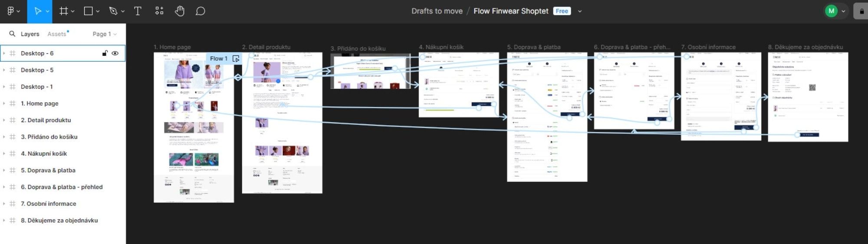The image size is (868, 244).
Task: Open the Resources tool
Action: (x=159, y=11)
